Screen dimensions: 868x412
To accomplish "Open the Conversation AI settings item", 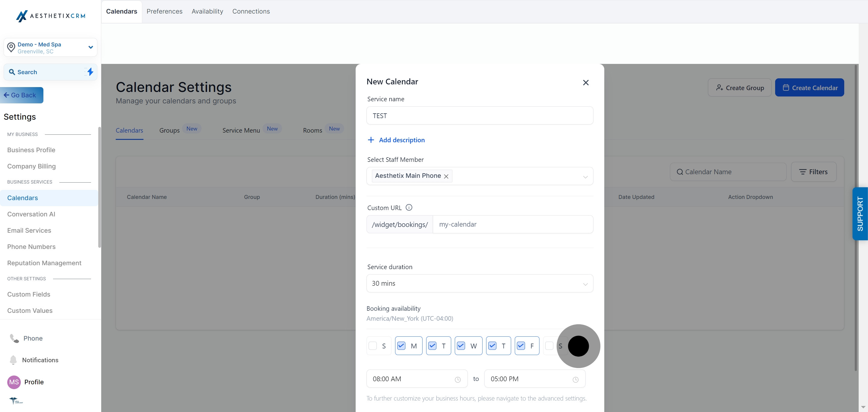I will pos(31,214).
